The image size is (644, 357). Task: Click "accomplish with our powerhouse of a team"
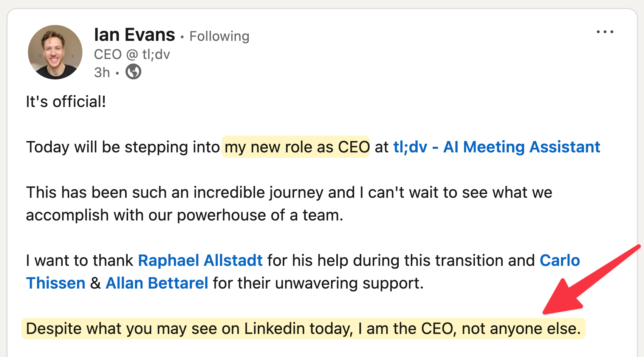[184, 215]
